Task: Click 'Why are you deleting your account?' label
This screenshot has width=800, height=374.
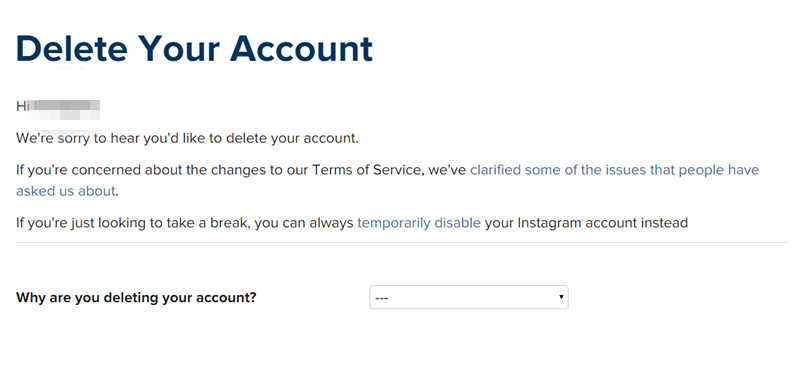Action: coord(136,297)
